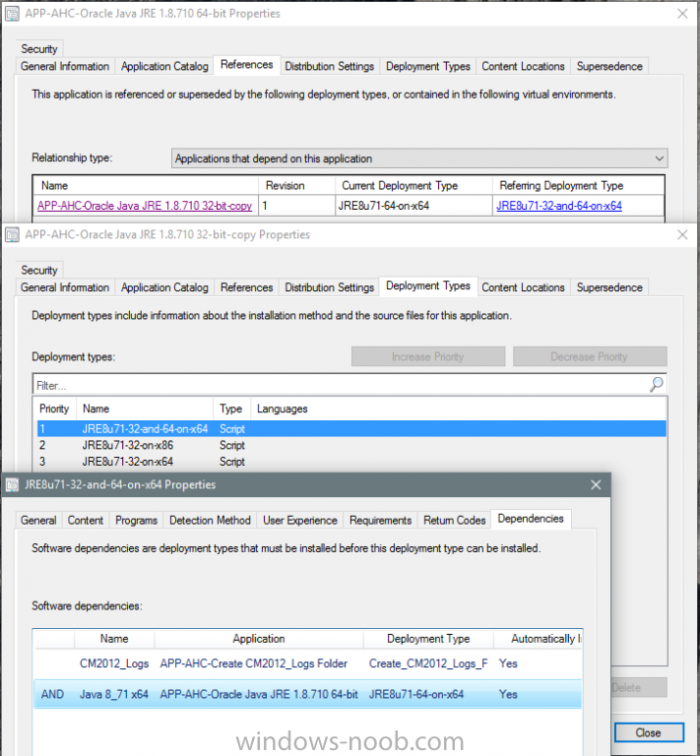Open Application Catalog tab in 64-bit Properties window
This screenshot has height=756, width=700.
click(164, 66)
